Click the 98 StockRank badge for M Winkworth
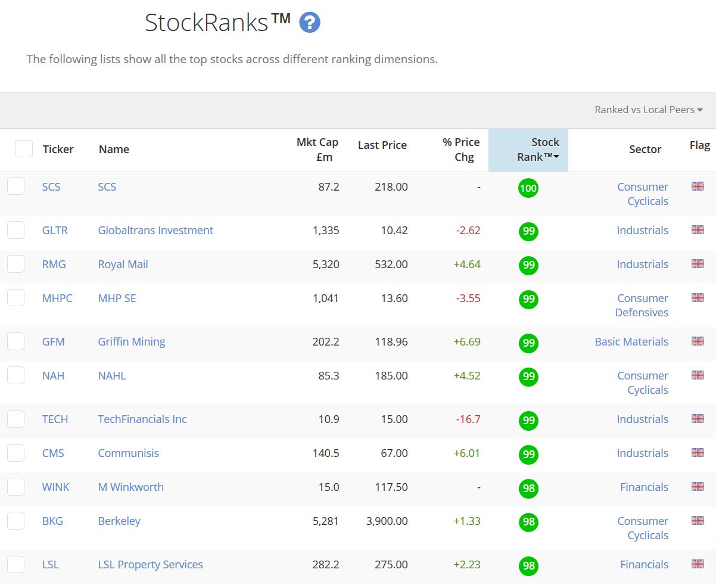 tap(528, 489)
